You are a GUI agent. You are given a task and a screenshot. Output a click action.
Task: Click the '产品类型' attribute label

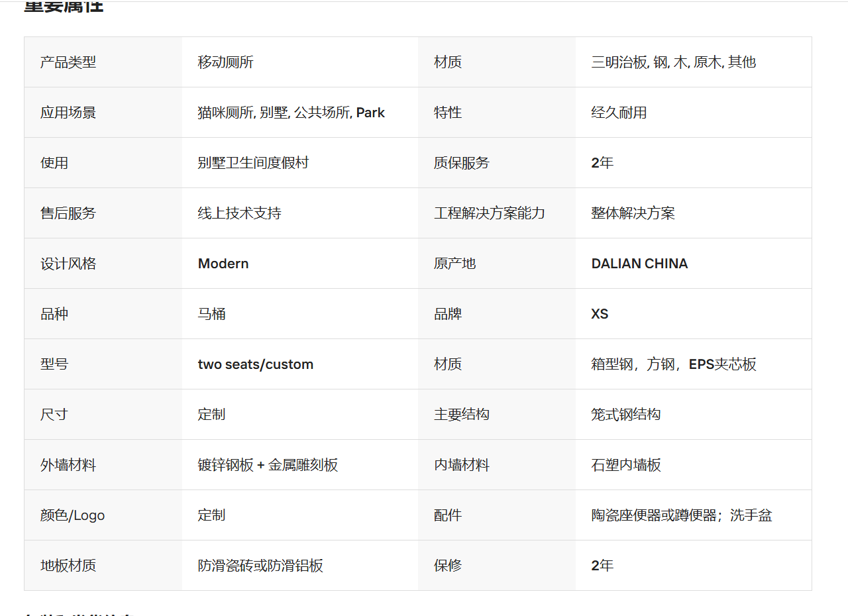[x=68, y=62]
